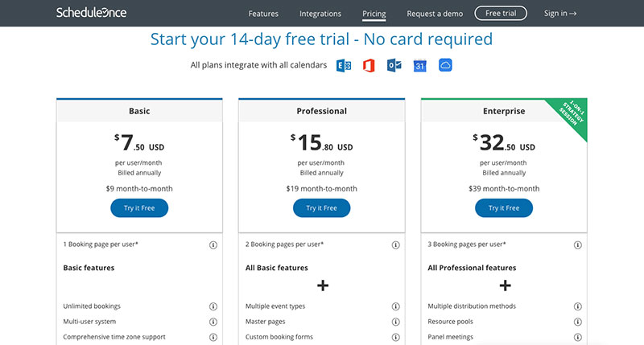Viewport: 644px width, 345px height.
Task: Click the ScheduleOnce logo
Action: pyautogui.click(x=91, y=13)
